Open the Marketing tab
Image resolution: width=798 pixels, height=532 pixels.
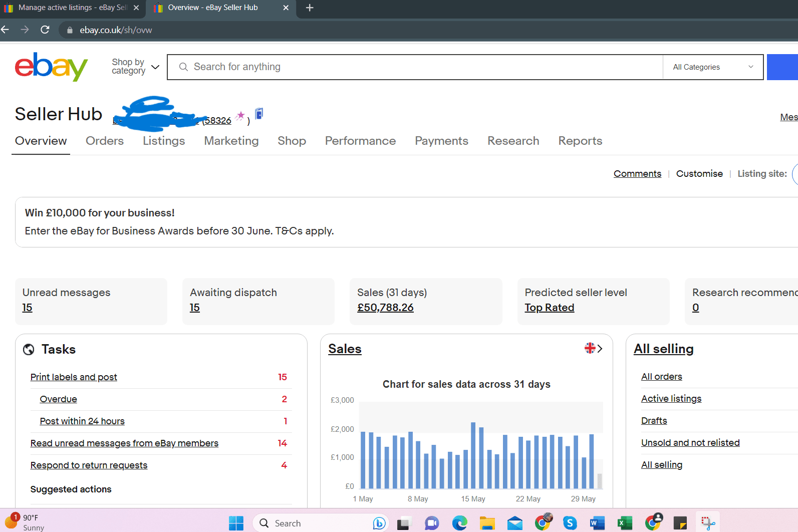(x=231, y=141)
